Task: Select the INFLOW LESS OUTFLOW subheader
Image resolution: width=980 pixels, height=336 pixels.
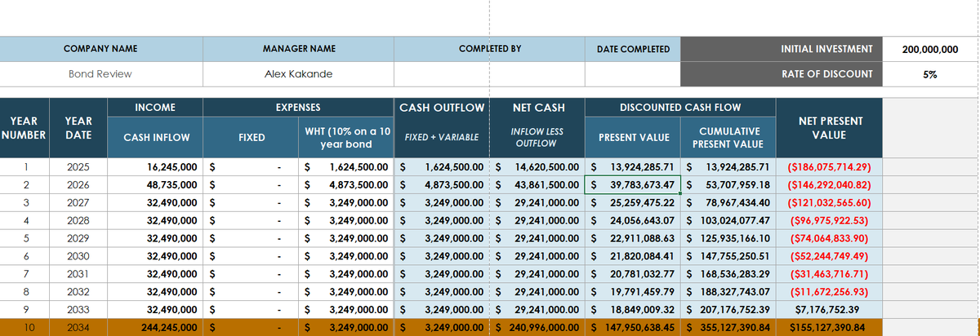Action: (537, 137)
